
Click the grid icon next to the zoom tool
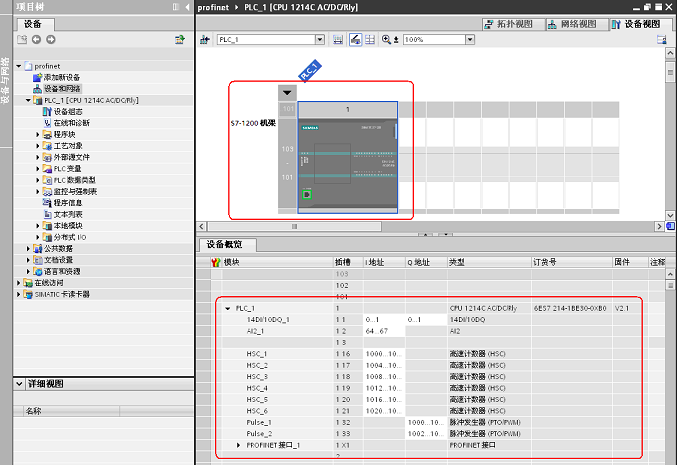coord(370,40)
